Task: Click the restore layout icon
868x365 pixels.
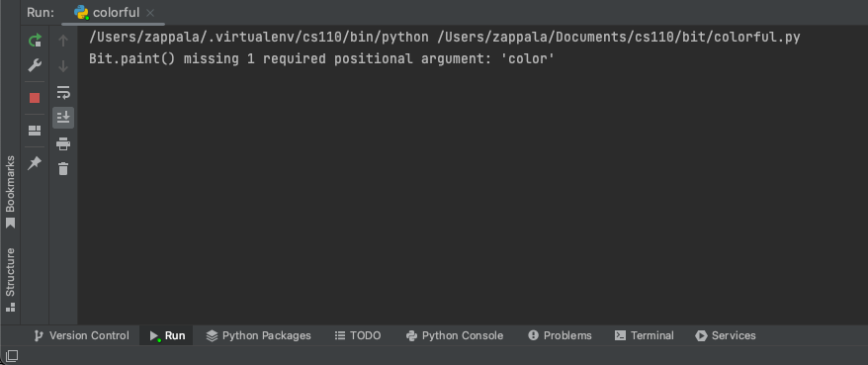Action: (x=35, y=131)
